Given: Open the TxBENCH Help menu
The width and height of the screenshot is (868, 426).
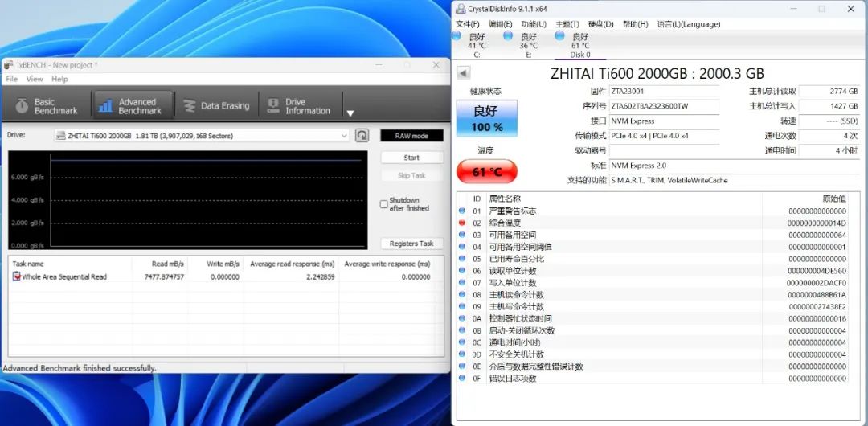Looking at the screenshot, I should (59, 80).
